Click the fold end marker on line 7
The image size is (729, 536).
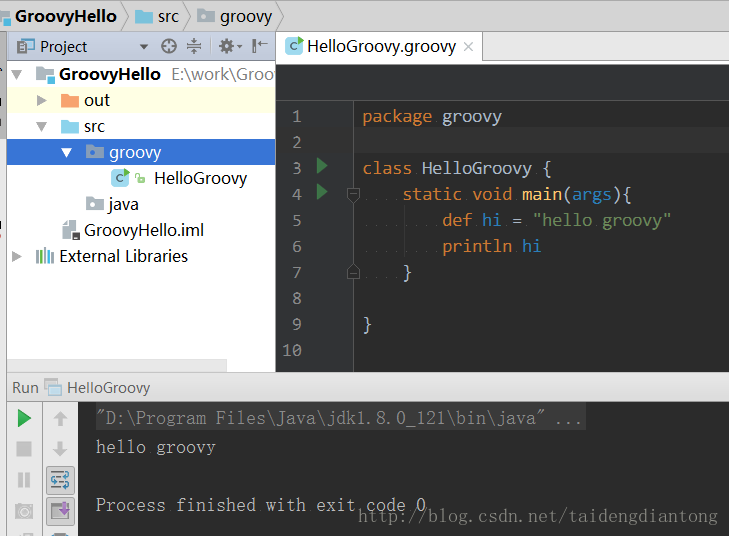click(x=353, y=271)
